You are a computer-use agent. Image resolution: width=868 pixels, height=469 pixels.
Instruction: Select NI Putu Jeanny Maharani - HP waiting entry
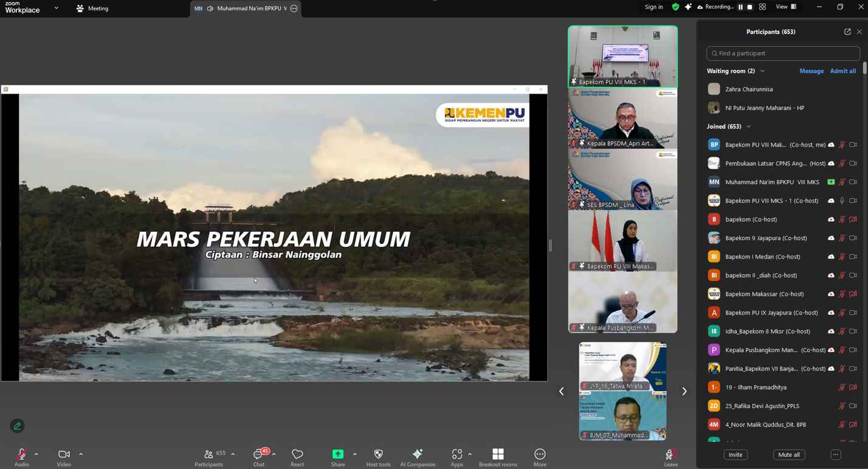pos(783,108)
